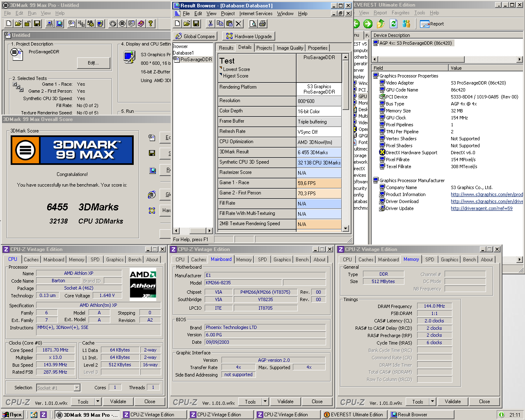The image size is (525, 420).
Task: Open Product Information s3graphics link
Action: (x=487, y=194)
